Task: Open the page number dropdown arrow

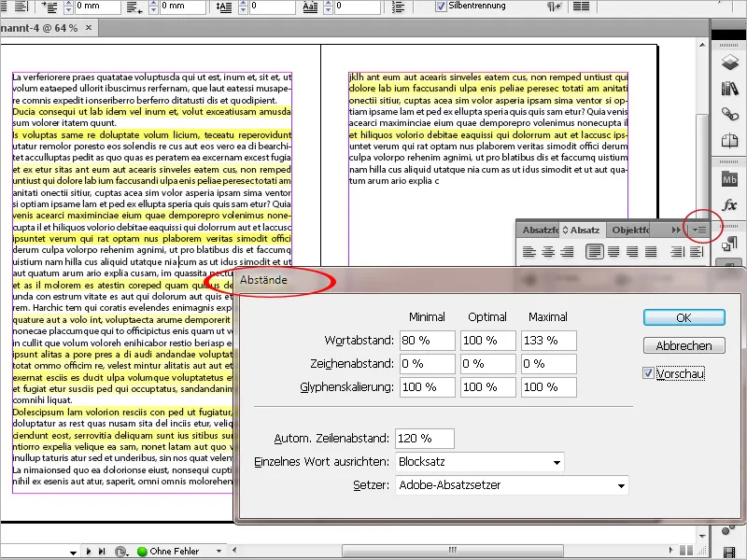Action: click(73, 553)
